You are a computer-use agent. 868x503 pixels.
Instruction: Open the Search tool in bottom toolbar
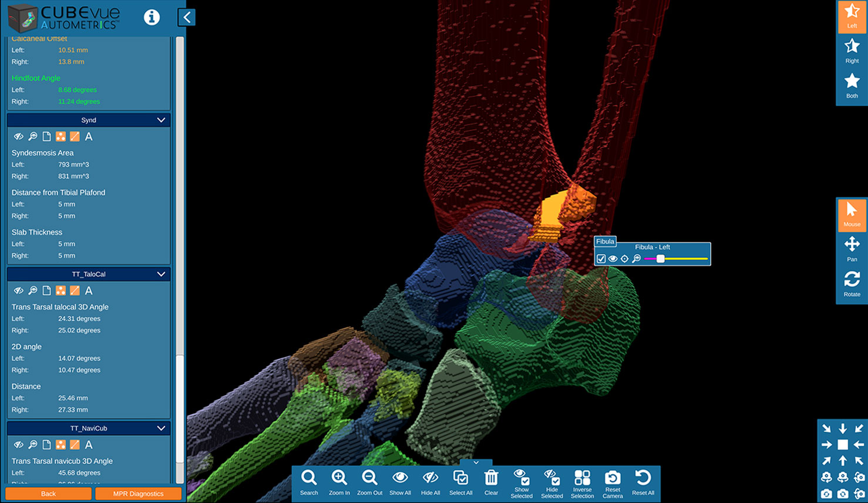pyautogui.click(x=309, y=483)
